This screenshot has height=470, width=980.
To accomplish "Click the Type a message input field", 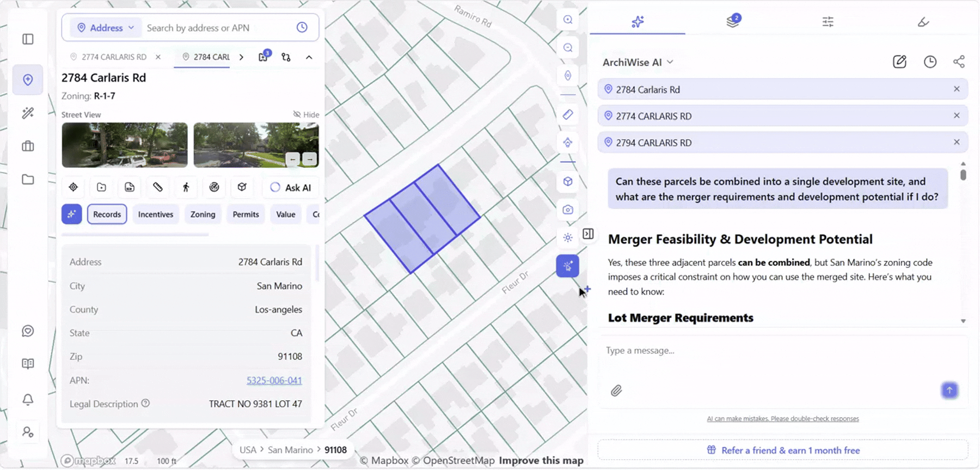I will pyautogui.click(x=783, y=351).
